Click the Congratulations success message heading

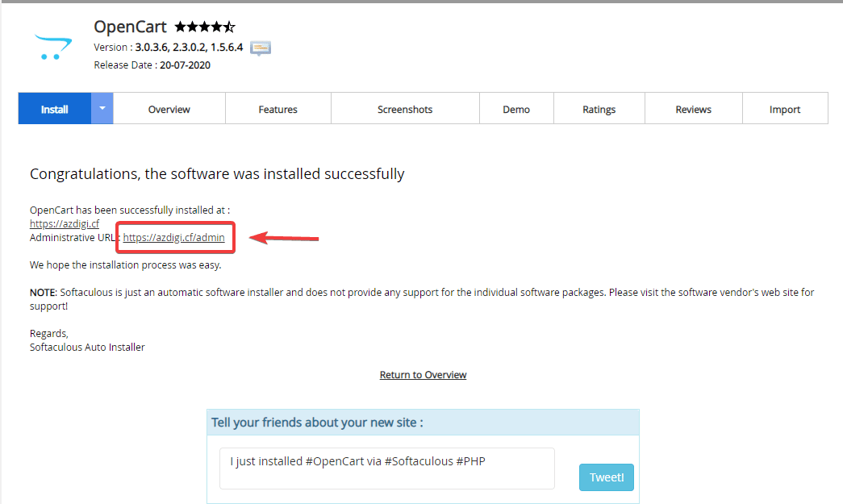tap(217, 173)
